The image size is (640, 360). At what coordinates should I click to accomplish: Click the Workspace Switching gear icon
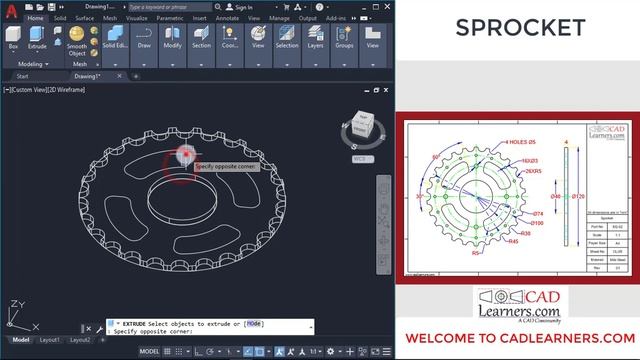click(x=330, y=351)
